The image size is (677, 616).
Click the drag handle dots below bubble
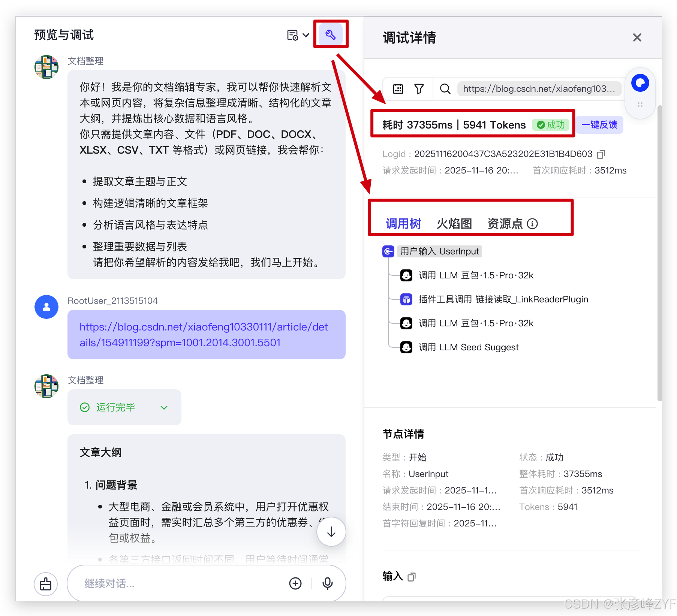click(640, 105)
